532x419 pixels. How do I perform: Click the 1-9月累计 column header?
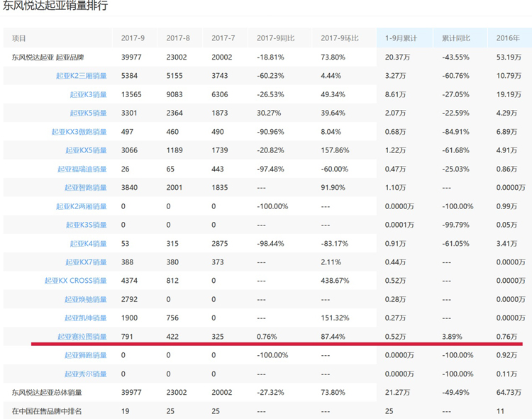pyautogui.click(x=400, y=38)
